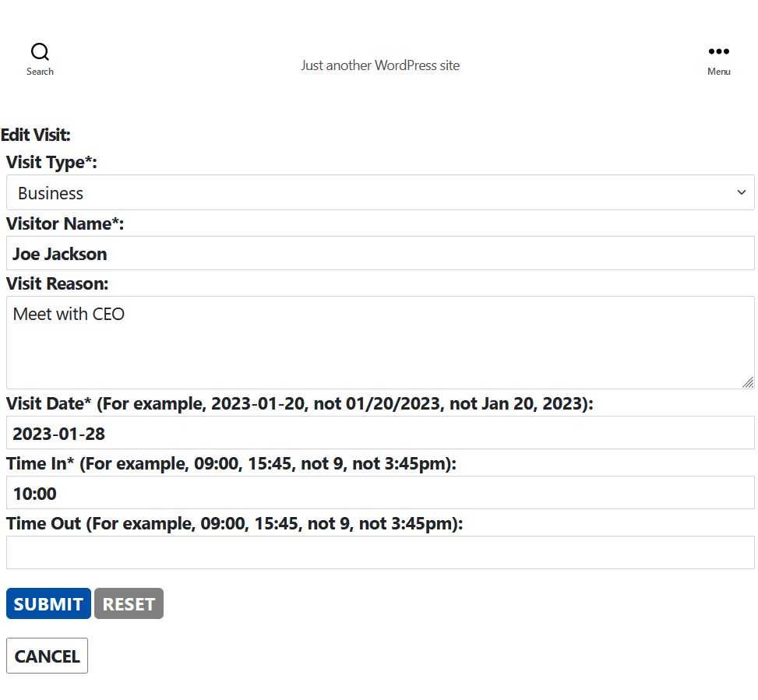Click the Search label under magnifier
The image size is (758, 700).
pyautogui.click(x=41, y=72)
